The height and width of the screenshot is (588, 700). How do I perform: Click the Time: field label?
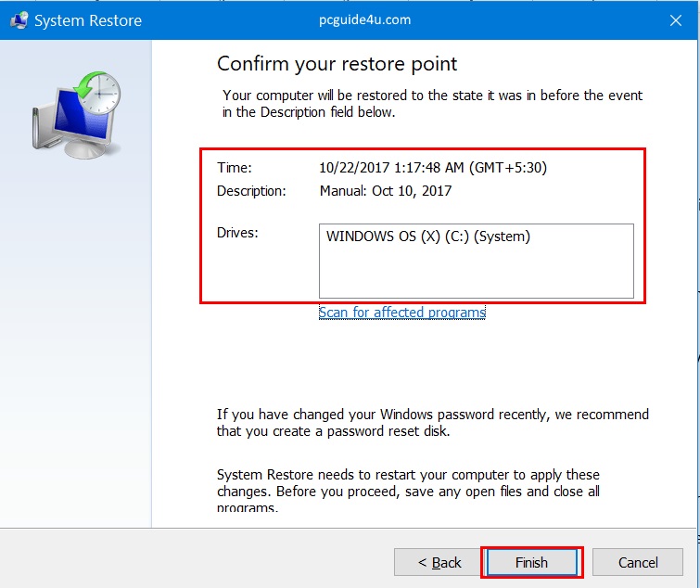coord(235,168)
